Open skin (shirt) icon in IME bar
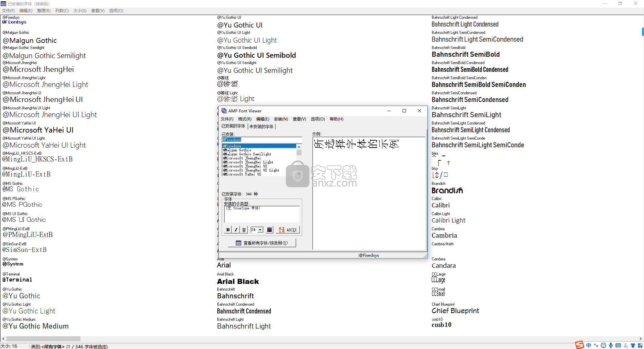 coord(633,345)
